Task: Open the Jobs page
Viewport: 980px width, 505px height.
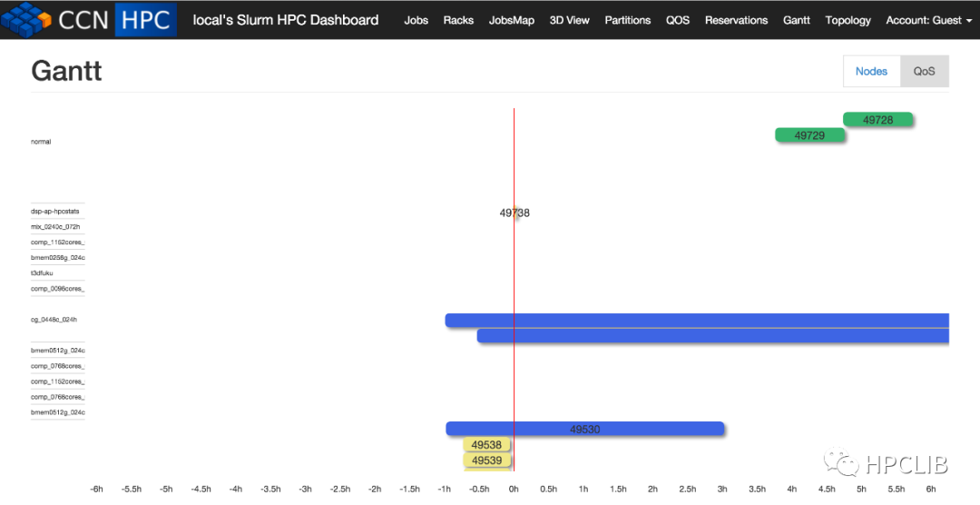Action: 416,20
